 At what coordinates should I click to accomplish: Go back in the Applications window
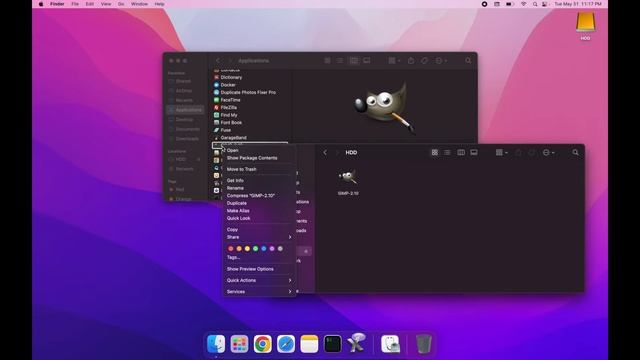tap(218, 61)
